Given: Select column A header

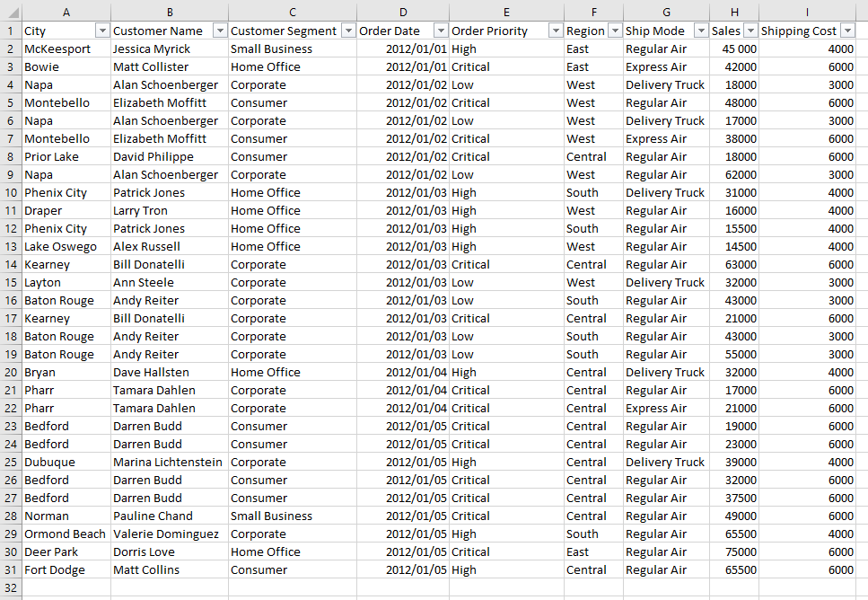Looking at the screenshot, I should point(66,12).
